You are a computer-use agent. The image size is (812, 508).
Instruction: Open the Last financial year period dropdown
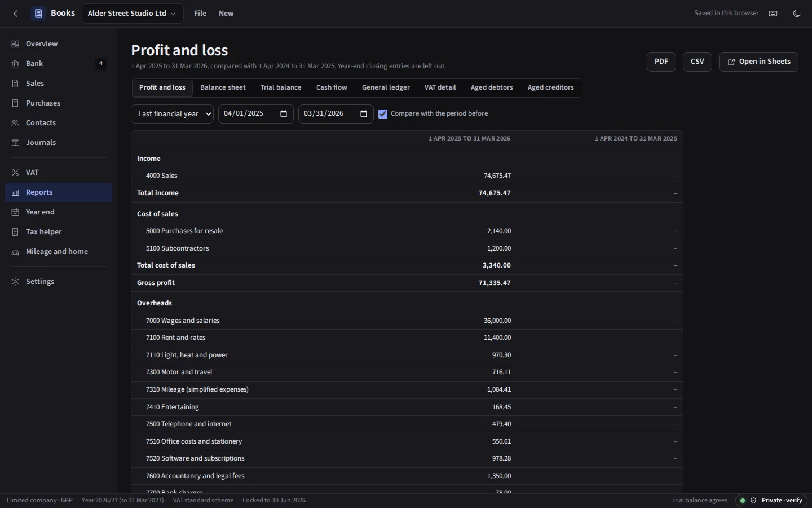point(173,114)
